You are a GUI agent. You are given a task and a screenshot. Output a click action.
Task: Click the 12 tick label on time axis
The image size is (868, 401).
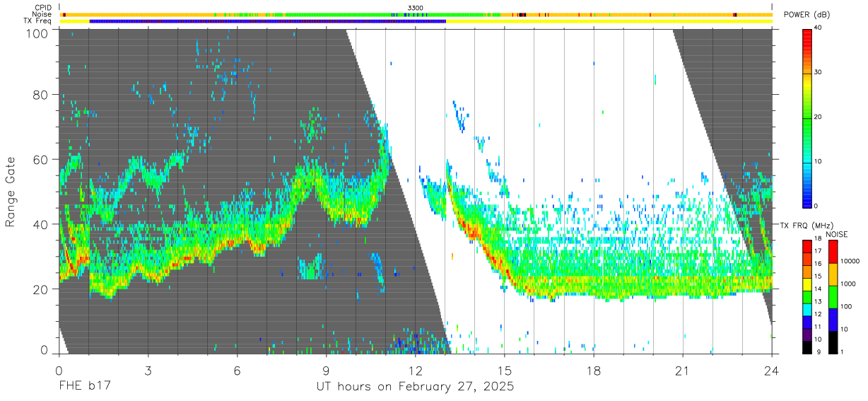(416, 371)
